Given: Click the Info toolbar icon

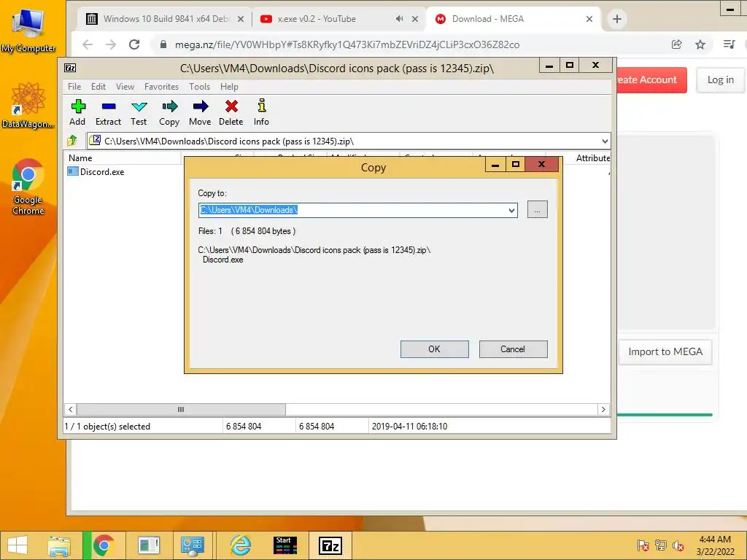Looking at the screenshot, I should (261, 112).
